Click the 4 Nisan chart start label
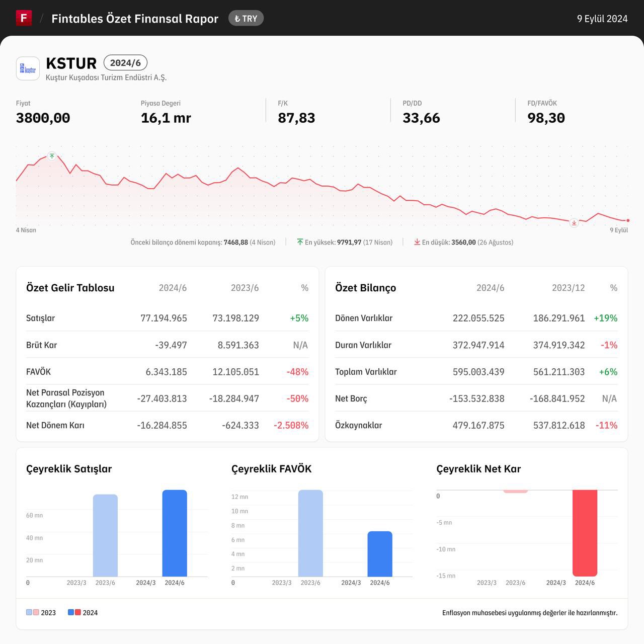This screenshot has height=644, width=644. coord(26,230)
